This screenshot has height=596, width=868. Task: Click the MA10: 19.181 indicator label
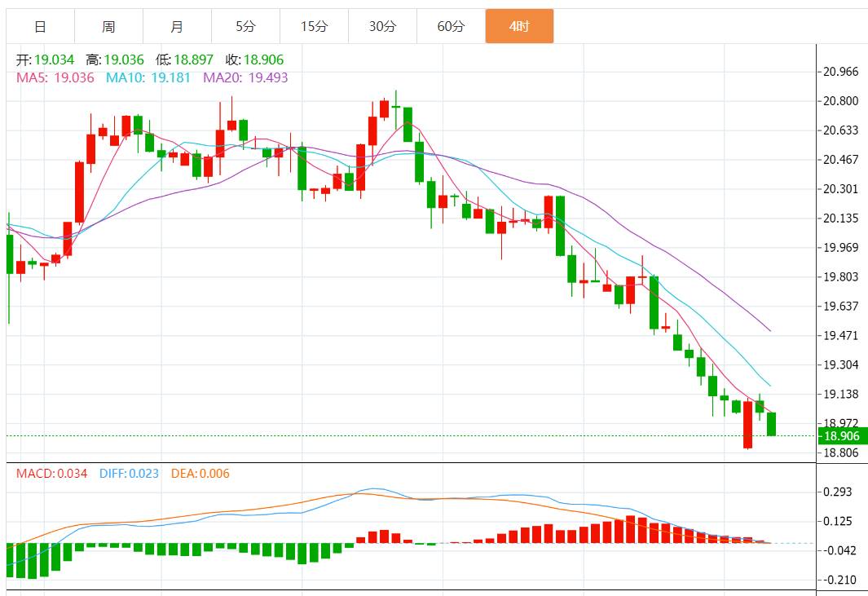point(148,77)
